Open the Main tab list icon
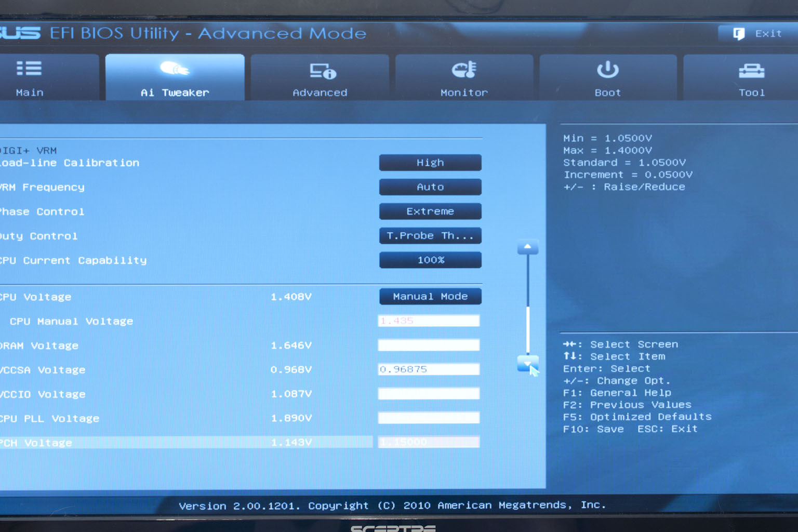This screenshot has width=798, height=532. click(29, 69)
